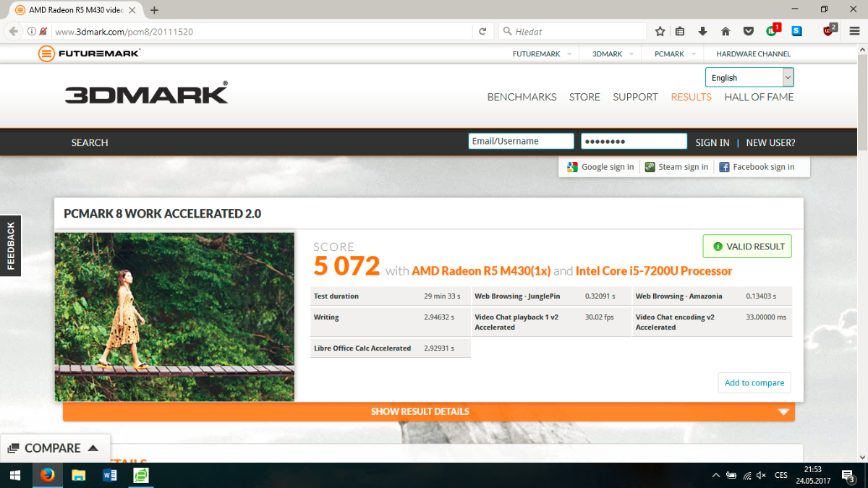Bookmark this page with star icon

point(660,31)
